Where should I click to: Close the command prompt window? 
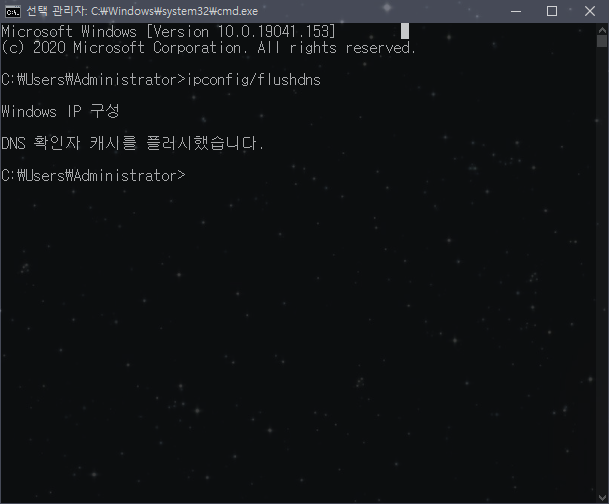point(590,11)
